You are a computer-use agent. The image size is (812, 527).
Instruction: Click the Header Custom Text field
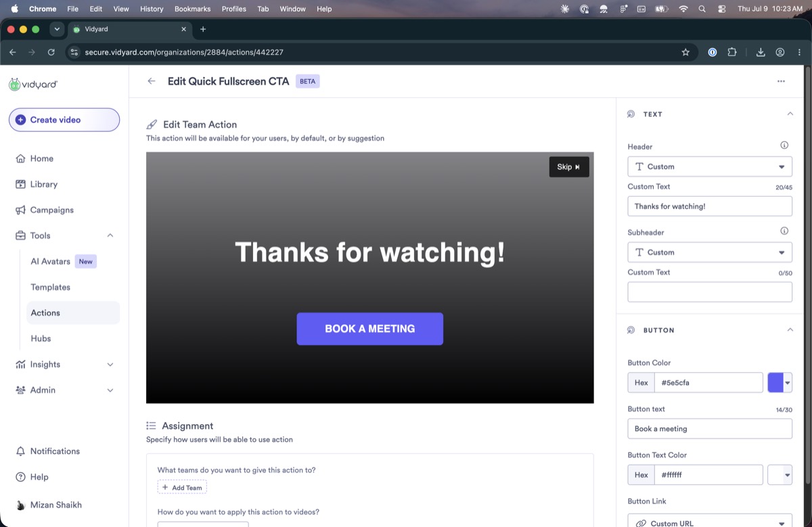point(710,206)
